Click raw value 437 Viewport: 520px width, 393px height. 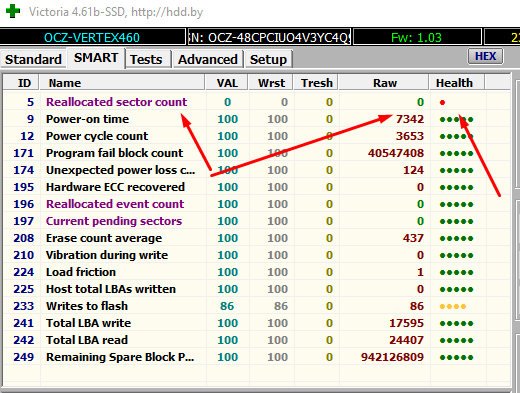(413, 238)
